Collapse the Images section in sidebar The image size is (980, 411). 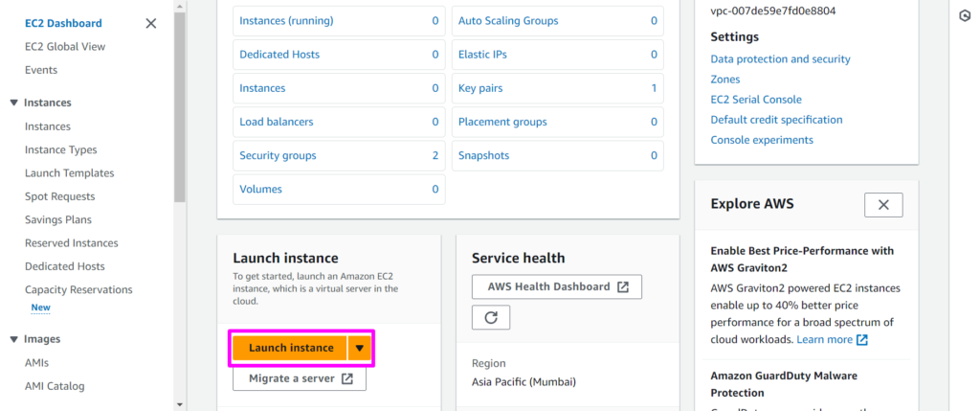coord(13,339)
